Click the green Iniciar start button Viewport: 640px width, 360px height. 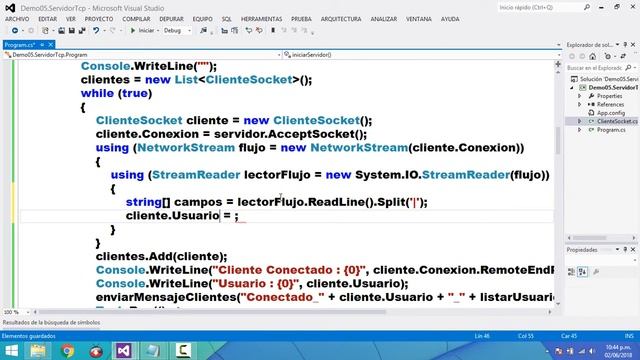142,31
